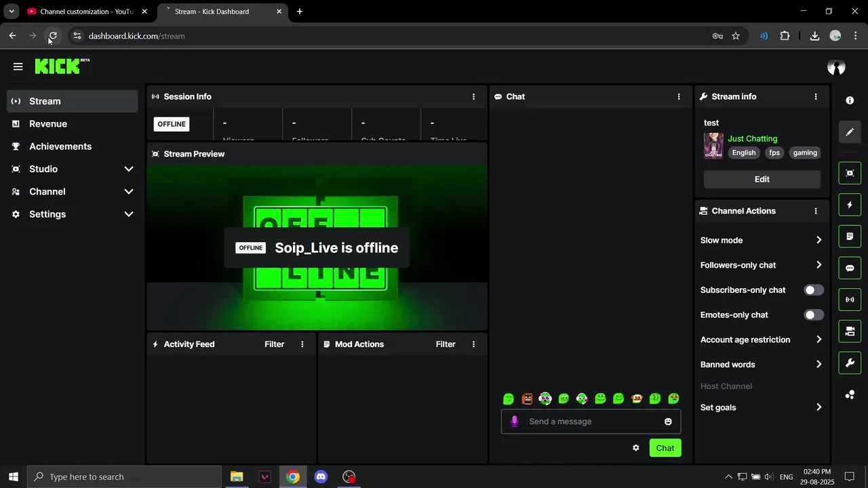Open the profile avatar menu
Viewport: 868px width, 488px height.
click(x=836, y=67)
